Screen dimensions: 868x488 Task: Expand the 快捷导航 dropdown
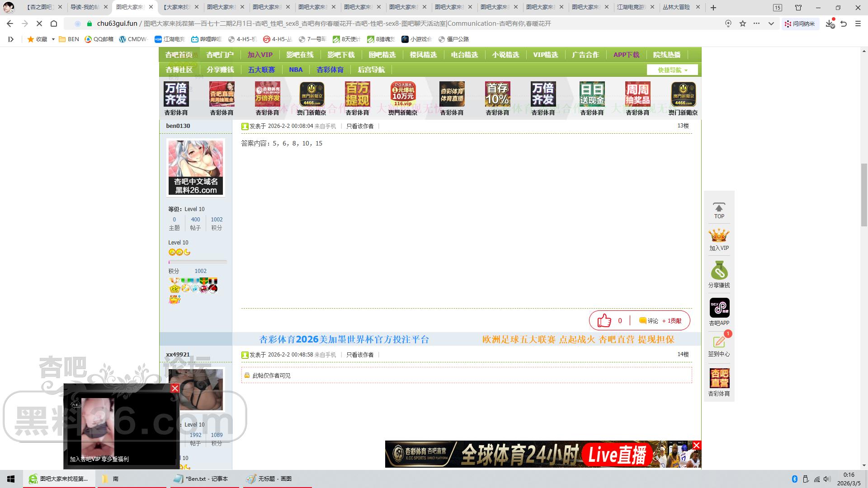(672, 70)
